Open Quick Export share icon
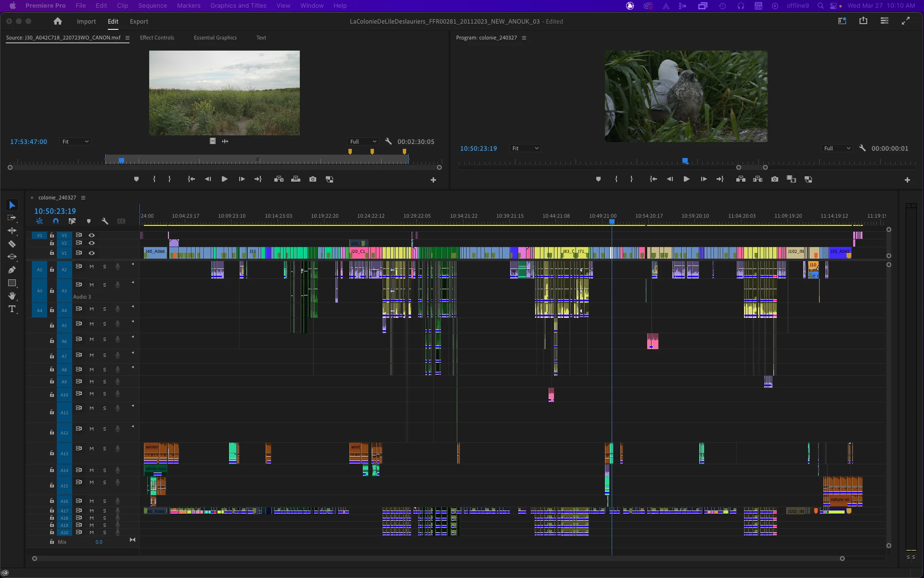 pos(863,21)
